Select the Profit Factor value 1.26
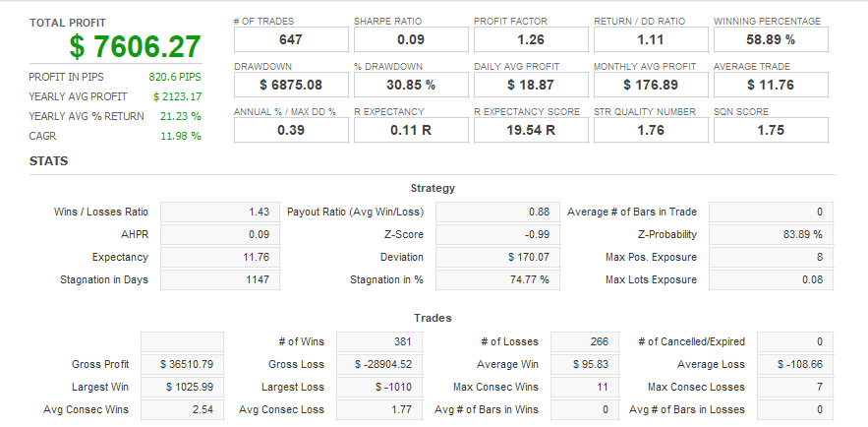Image resolution: width=868 pixels, height=427 pixels. (531, 39)
